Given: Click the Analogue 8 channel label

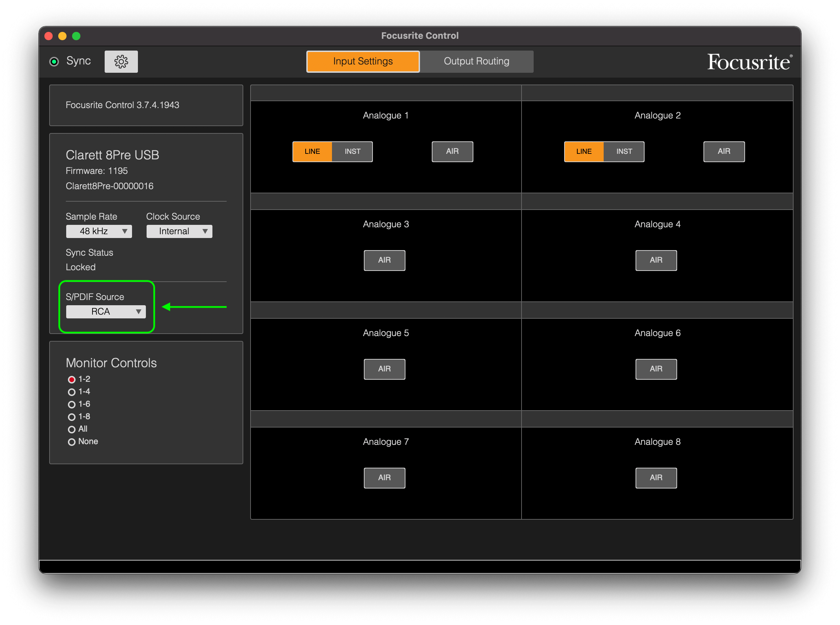Looking at the screenshot, I should coord(657,442).
